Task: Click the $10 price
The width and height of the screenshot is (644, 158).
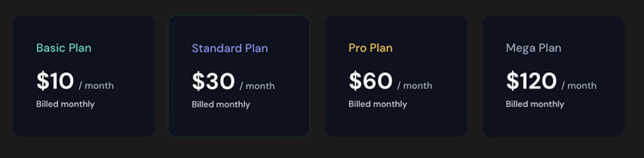Action: 55,81
